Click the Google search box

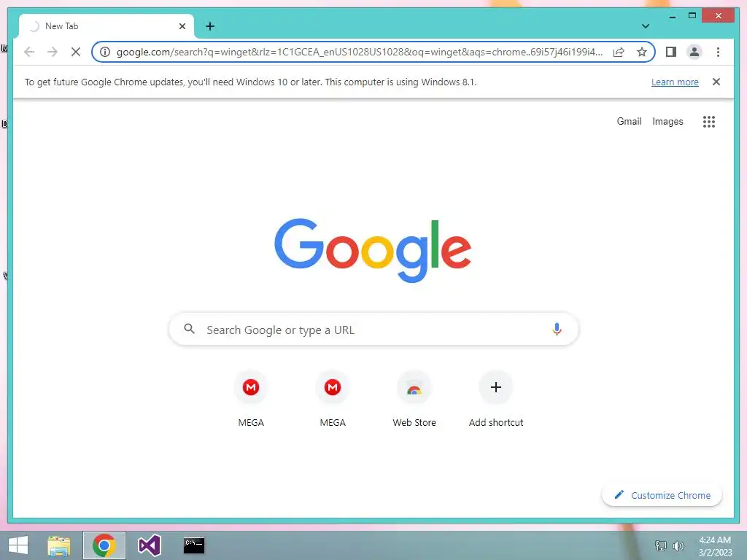coord(374,330)
